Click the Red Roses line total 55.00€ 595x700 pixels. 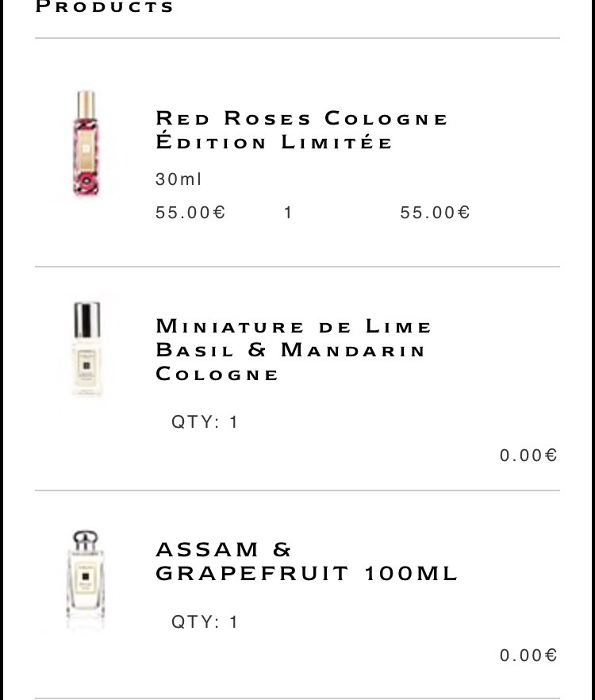[x=435, y=213]
